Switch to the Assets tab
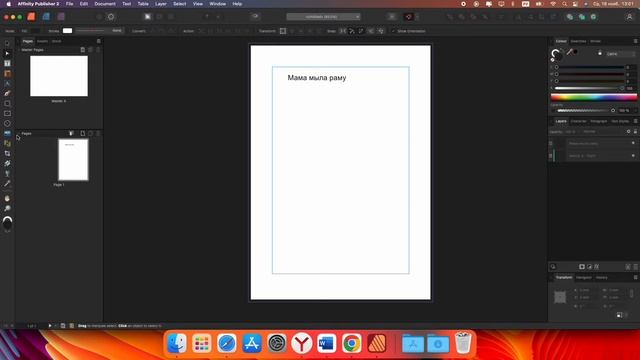Viewport: 640px width, 360px height. 42,41
